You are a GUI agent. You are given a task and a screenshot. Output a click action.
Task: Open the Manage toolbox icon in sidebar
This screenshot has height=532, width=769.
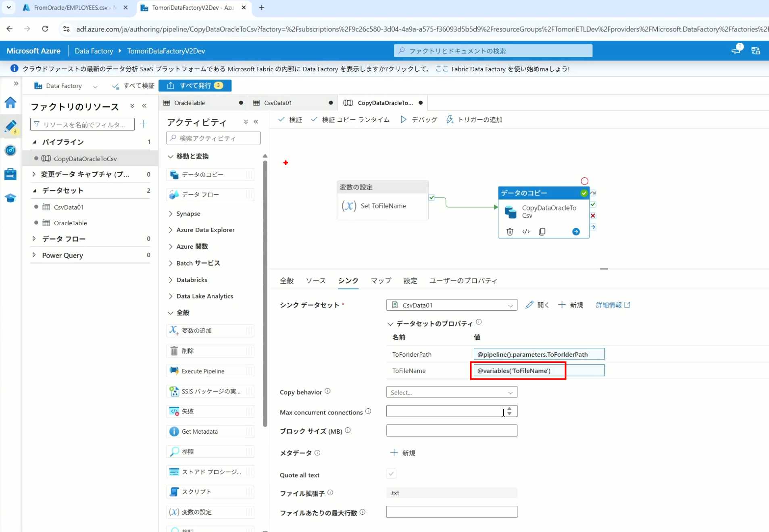(10, 174)
